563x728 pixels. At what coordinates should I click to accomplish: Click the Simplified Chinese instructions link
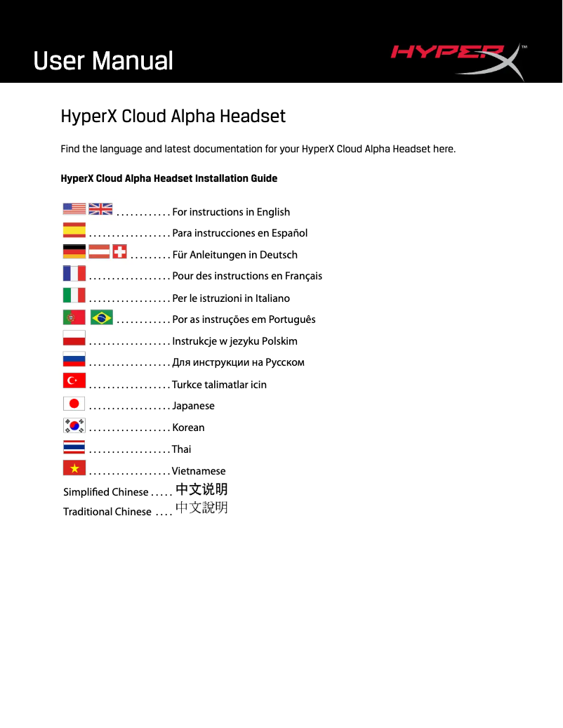[202, 489]
